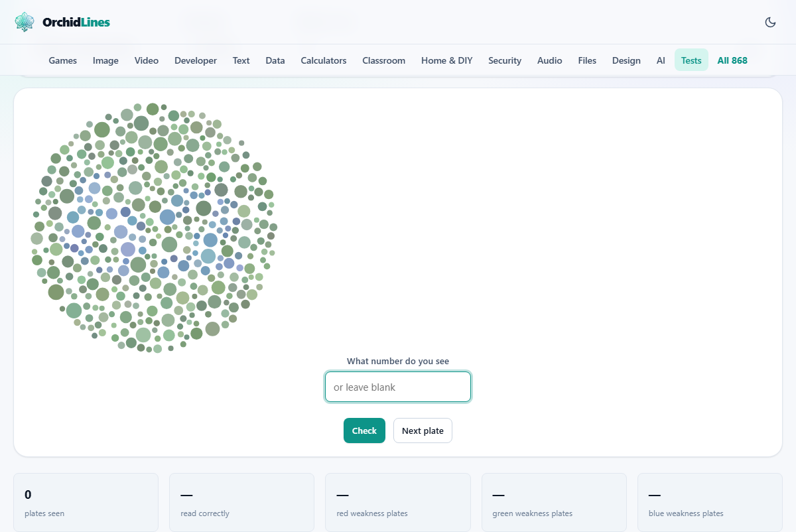
Task: Focus the 'or leave blank' number input
Action: (x=398, y=387)
